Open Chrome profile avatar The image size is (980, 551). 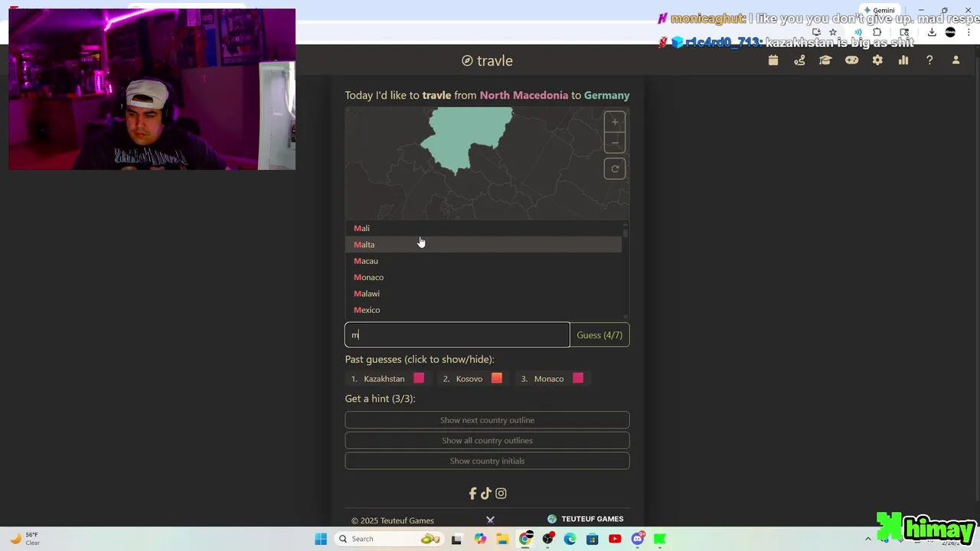pyautogui.click(x=950, y=32)
